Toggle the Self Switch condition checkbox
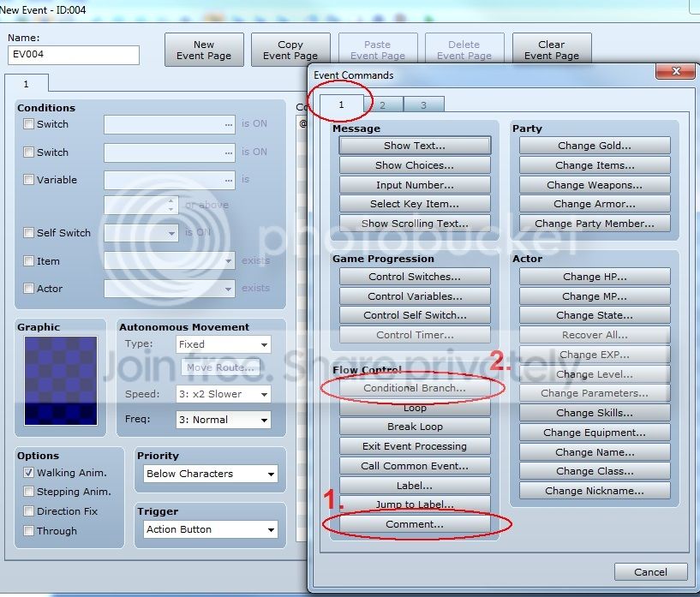 [x=28, y=232]
